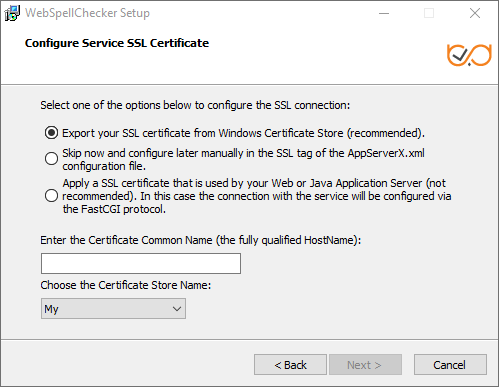This screenshot has width=499, height=387.
Task: Select Apply a SSL certificate from Web server radio
Action: click(51, 196)
